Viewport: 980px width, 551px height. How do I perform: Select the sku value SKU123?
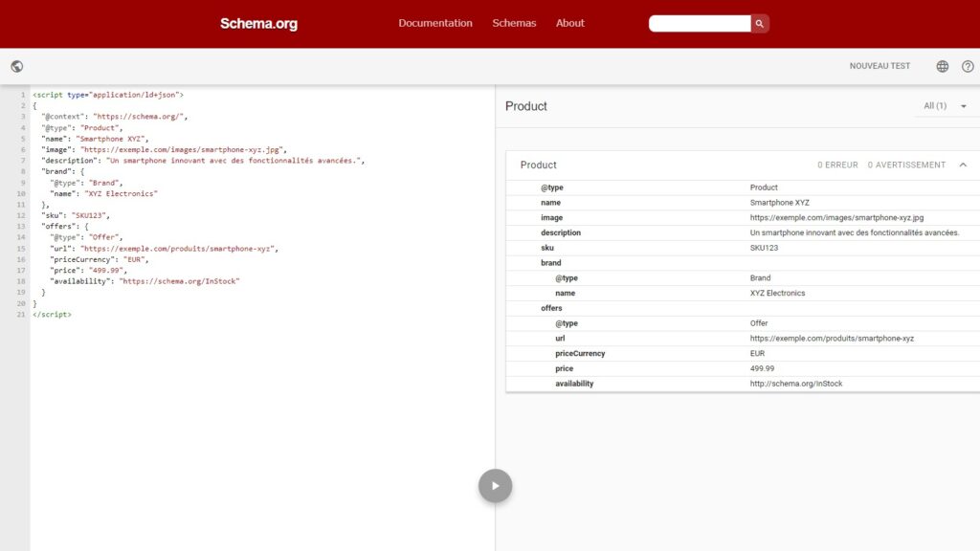click(x=764, y=248)
